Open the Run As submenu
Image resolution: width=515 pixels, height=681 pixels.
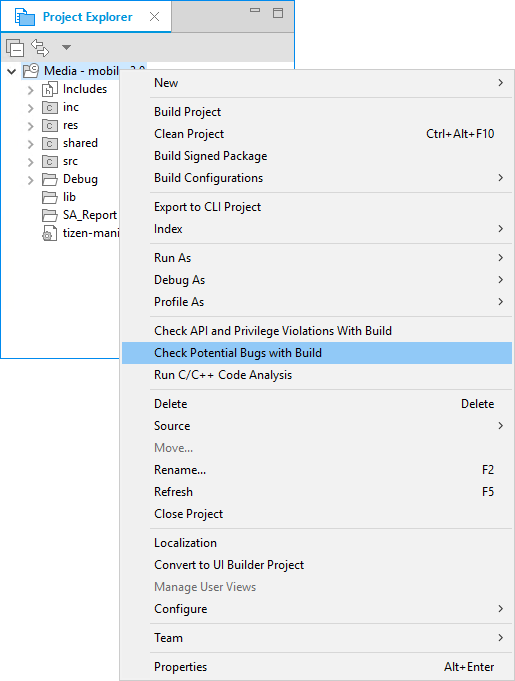(x=317, y=258)
